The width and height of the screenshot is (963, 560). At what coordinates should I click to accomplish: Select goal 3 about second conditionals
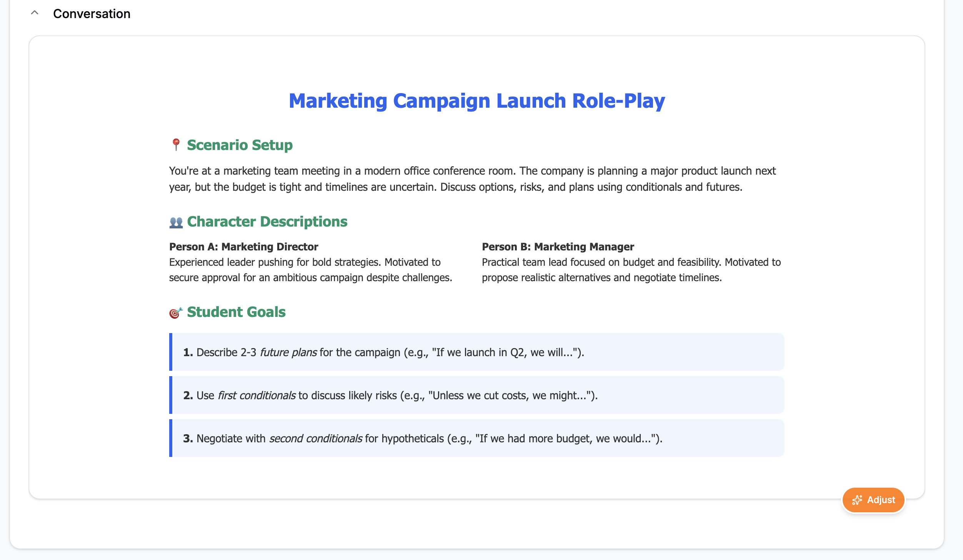coord(477,438)
